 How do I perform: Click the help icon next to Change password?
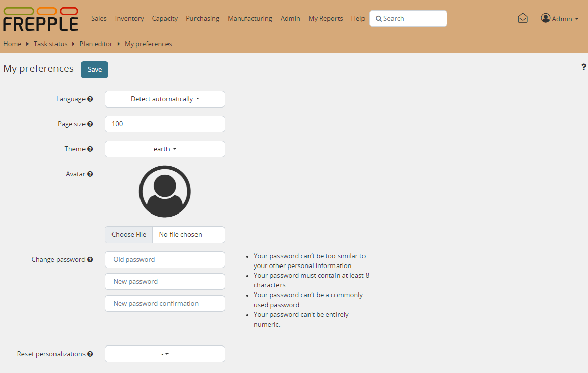(x=90, y=260)
